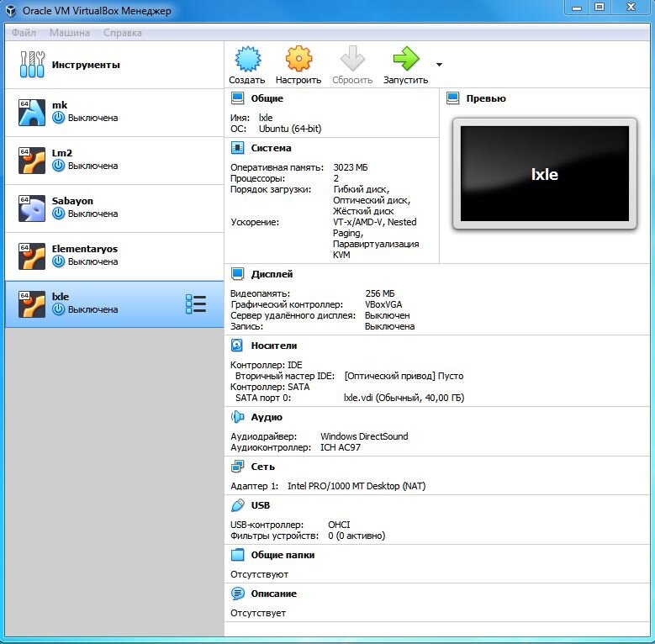655x644 pixels.
Task: Click the lxle preview thumbnail
Action: point(545,174)
